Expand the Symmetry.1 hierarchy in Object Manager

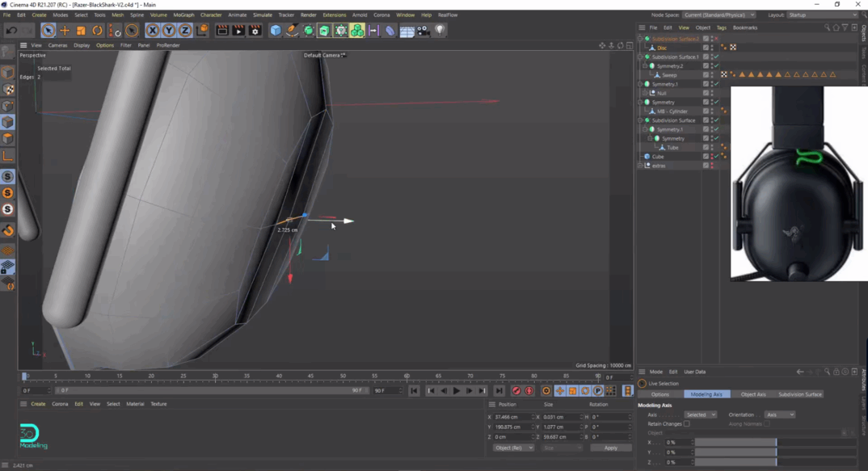tap(639, 83)
